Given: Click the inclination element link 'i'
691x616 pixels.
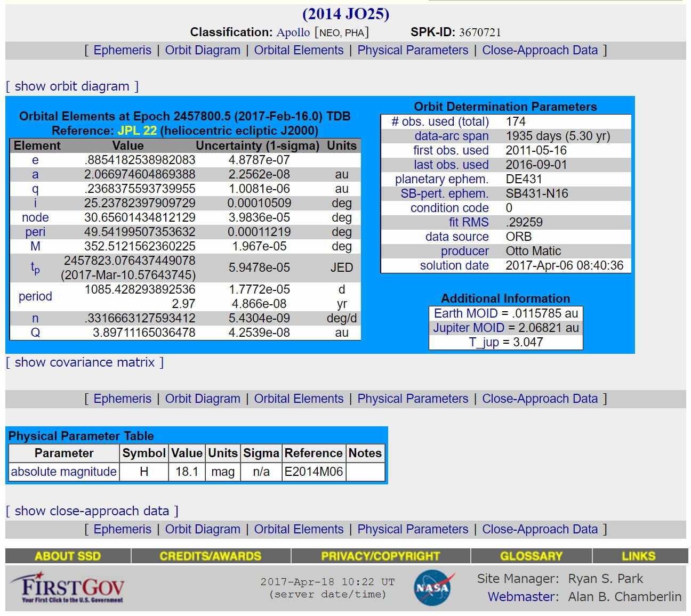Looking at the screenshot, I should [35, 203].
